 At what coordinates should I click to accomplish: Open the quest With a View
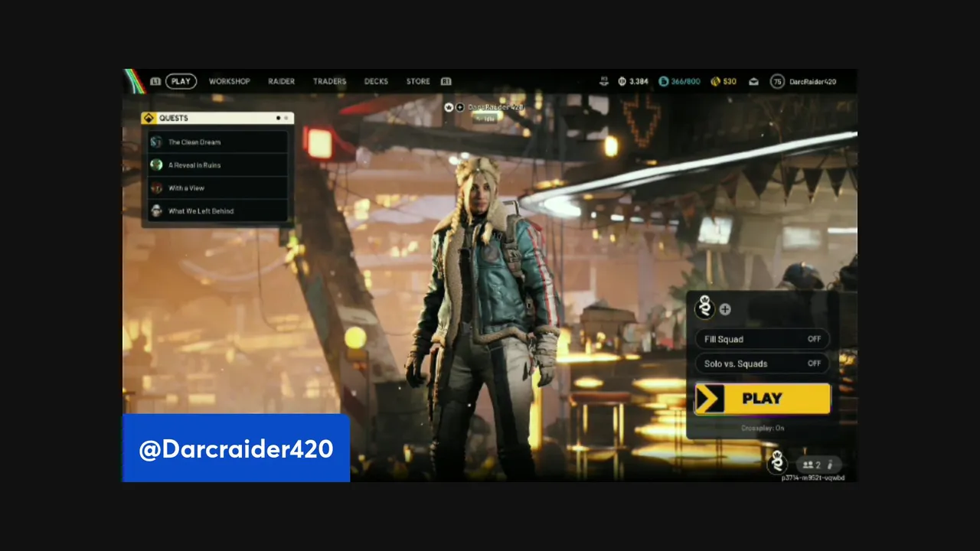(218, 187)
